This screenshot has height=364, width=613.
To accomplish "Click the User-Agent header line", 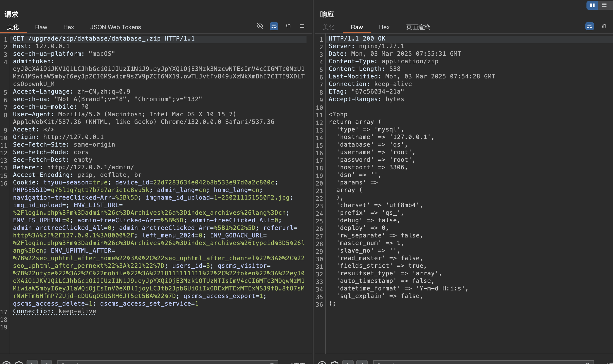I will [x=144, y=118].
